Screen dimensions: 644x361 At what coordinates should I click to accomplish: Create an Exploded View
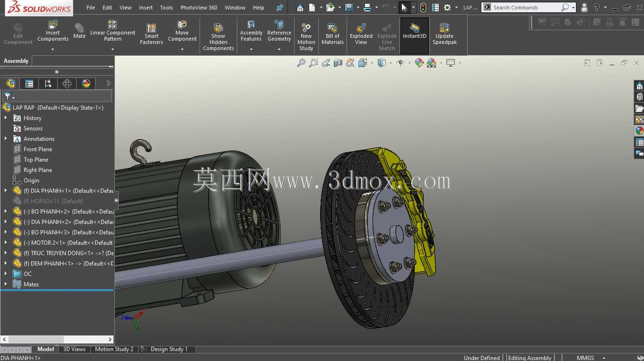coord(361,34)
